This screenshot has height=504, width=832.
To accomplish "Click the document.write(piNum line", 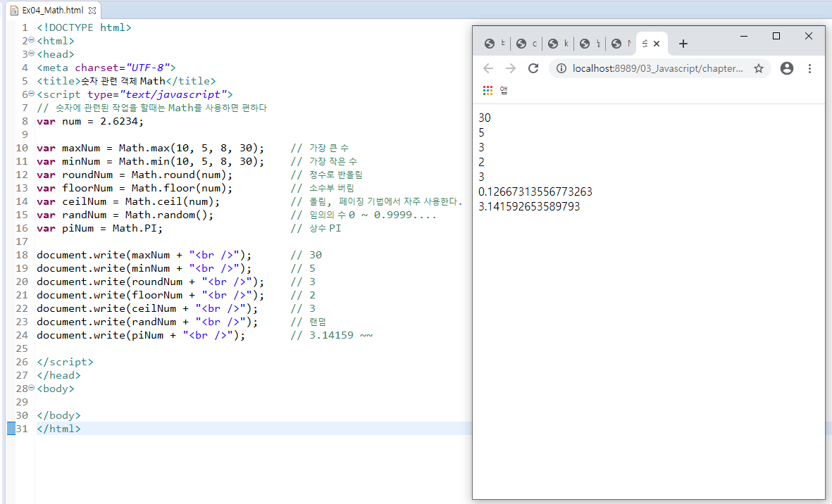I will click(141, 335).
